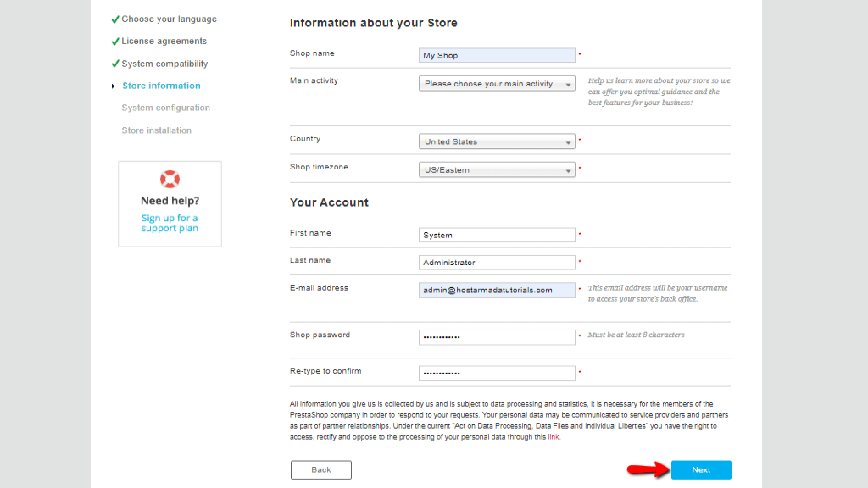The width and height of the screenshot is (868, 488).
Task: Select Store installation step
Action: [156, 130]
